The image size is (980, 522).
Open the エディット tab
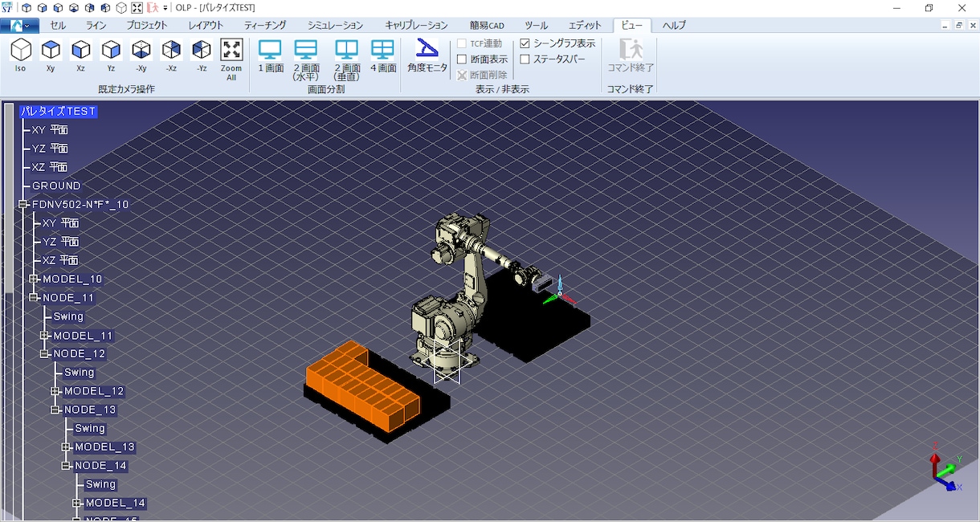(x=585, y=26)
